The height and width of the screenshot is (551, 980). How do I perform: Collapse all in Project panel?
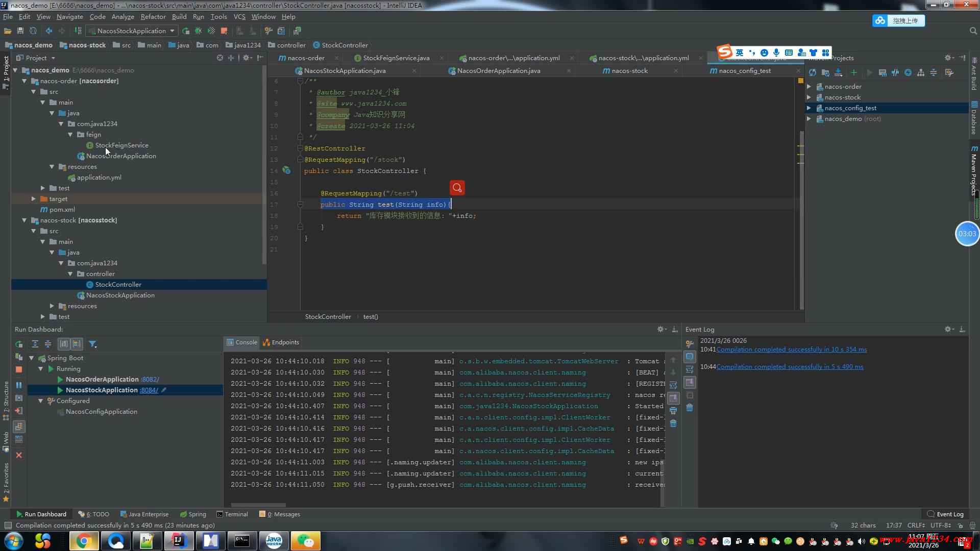tap(231, 58)
